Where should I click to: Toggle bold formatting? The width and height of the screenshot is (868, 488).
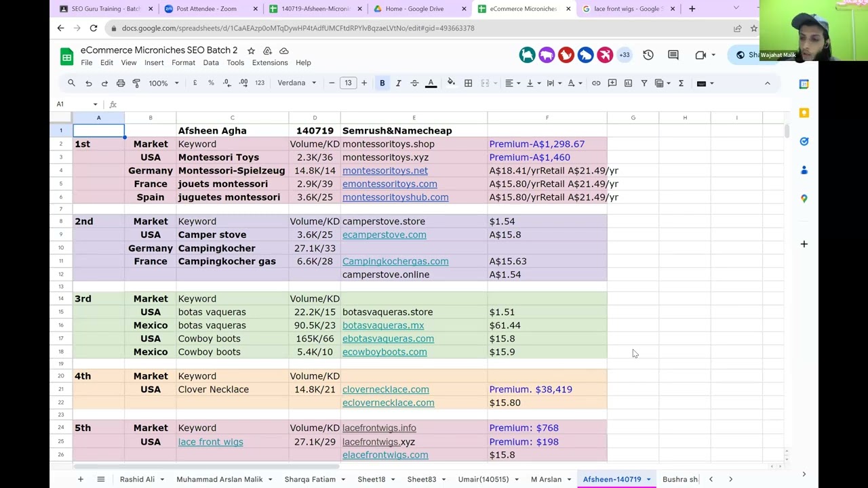[x=382, y=83]
